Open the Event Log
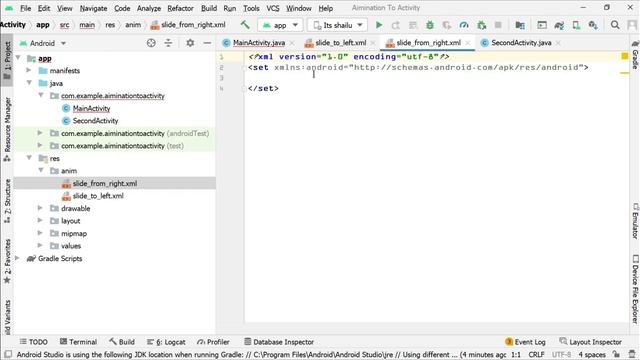The height and width of the screenshot is (360, 640). tap(525, 342)
